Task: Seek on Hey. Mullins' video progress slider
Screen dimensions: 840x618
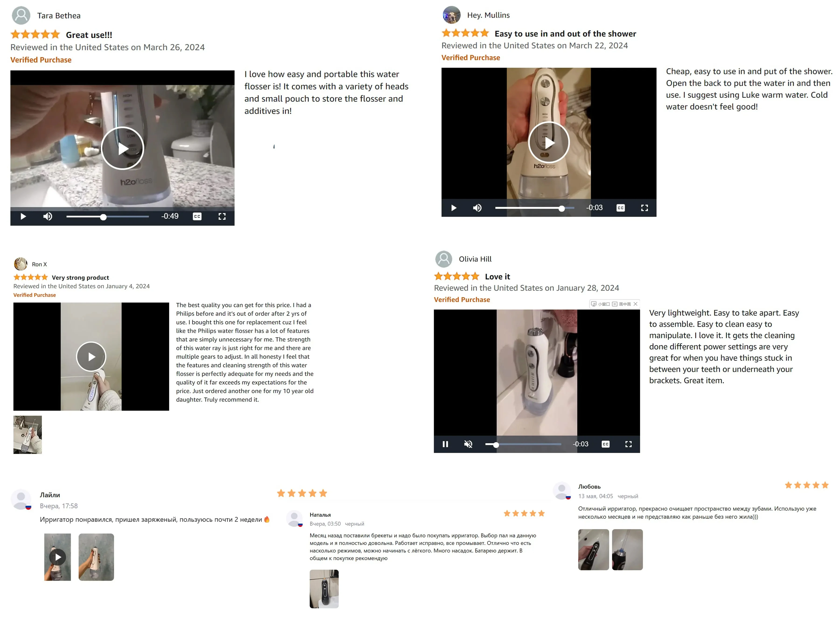Action: tap(534, 208)
